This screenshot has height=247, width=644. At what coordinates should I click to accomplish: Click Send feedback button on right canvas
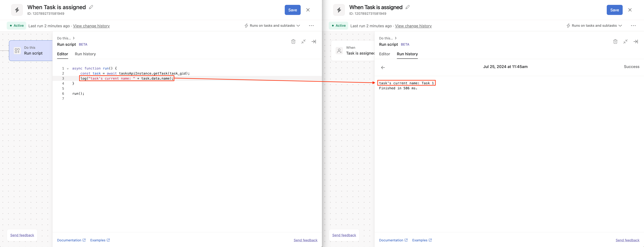coord(344,235)
